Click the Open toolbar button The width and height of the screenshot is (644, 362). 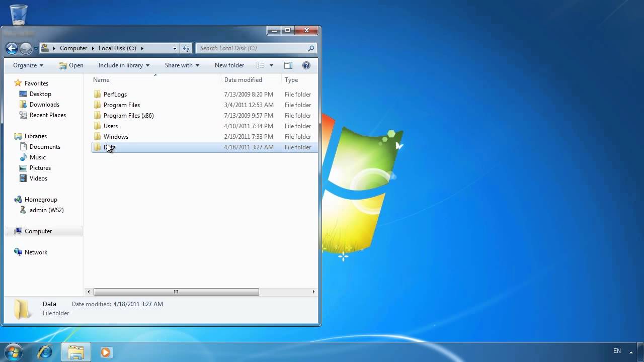pos(71,65)
